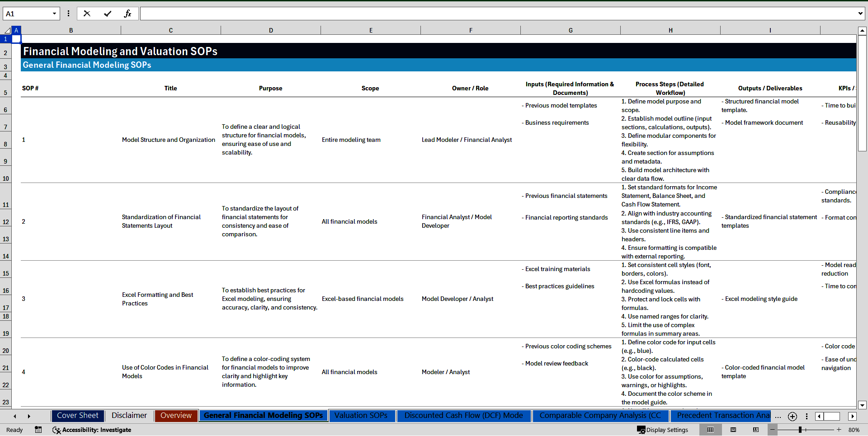The image size is (868, 436).
Task: Show more sheet tabs via ellipsis
Action: 778,416
